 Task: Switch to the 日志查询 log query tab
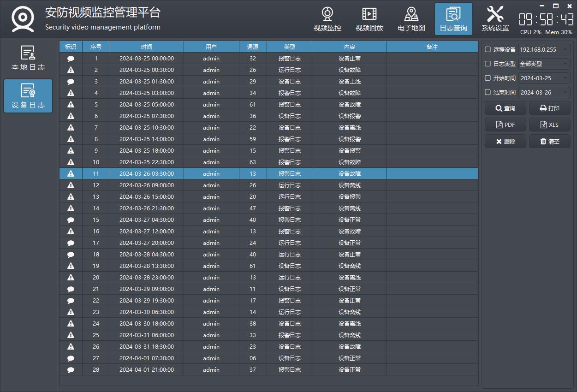tap(453, 19)
